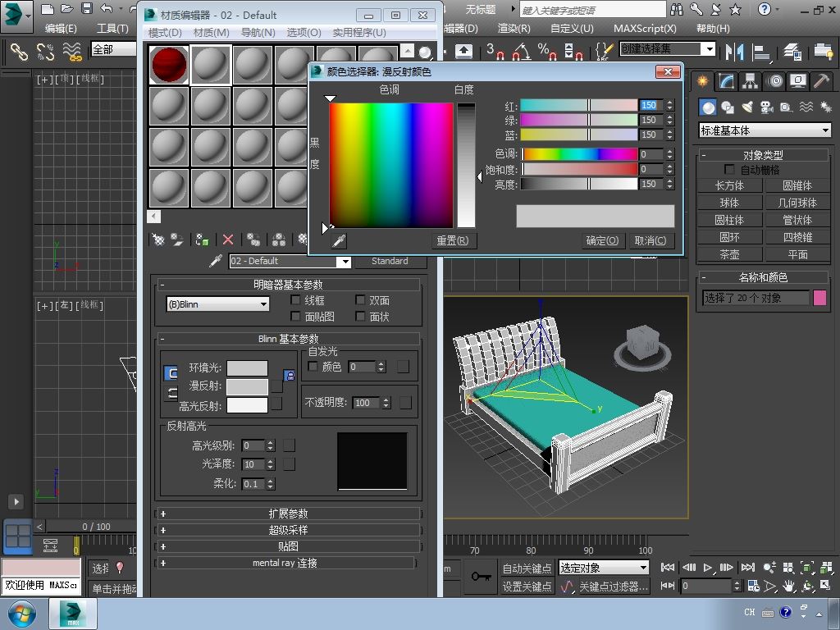Toggle the Percent Snap icon
Viewport: 840px width, 630px height.
click(x=547, y=52)
